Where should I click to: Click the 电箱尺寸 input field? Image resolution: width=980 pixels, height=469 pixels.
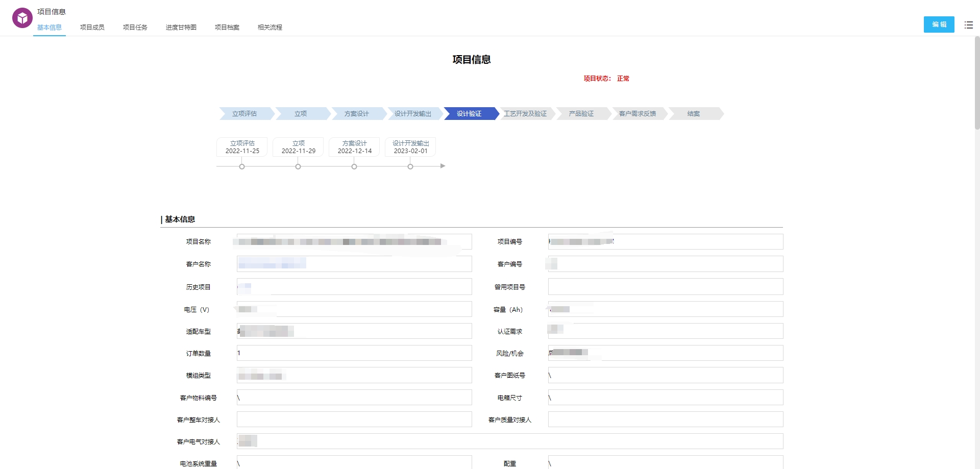(x=666, y=398)
